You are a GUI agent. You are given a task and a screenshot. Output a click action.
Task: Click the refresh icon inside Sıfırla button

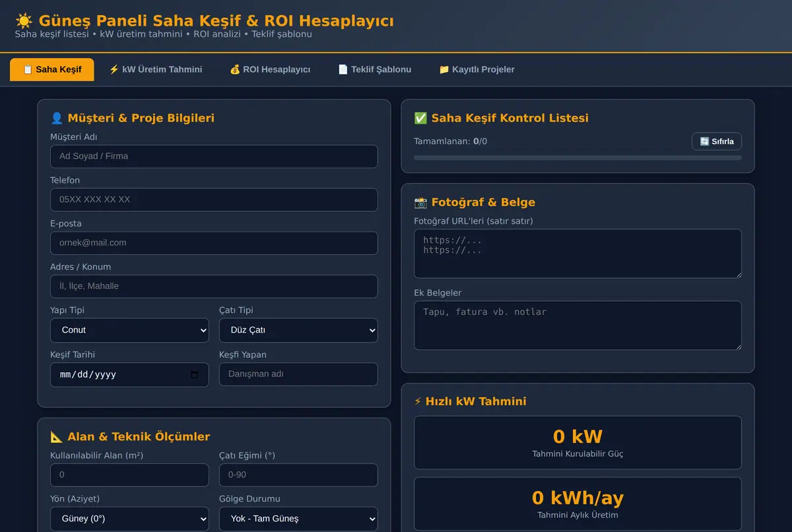(704, 141)
